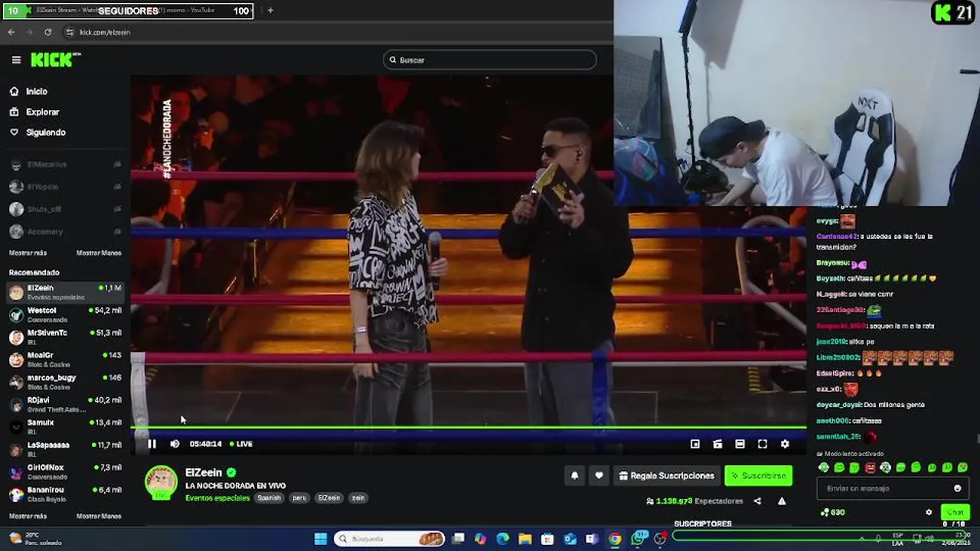Viewport: 980px width, 551px height.
Task: Open the Kick hamburger menu
Action: (16, 60)
